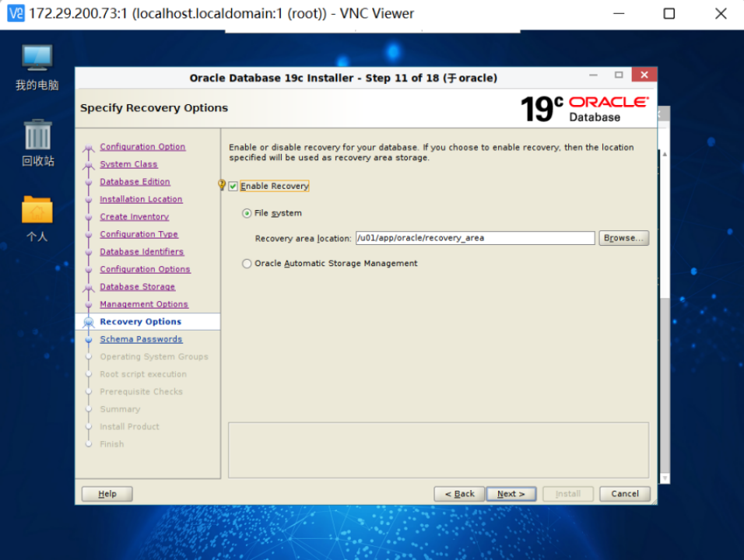Click the lightbulb hint beside Enable Recovery
Image resolution: width=744 pixels, height=560 pixels.
coord(222,185)
